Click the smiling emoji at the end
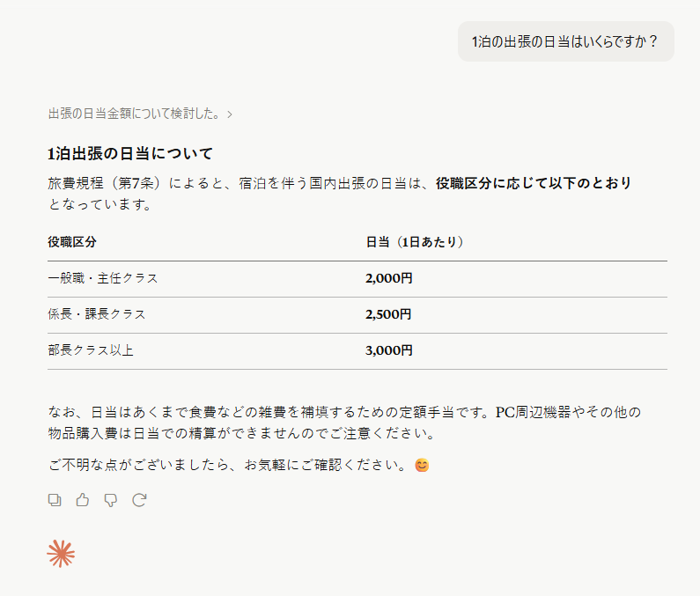 [422, 465]
